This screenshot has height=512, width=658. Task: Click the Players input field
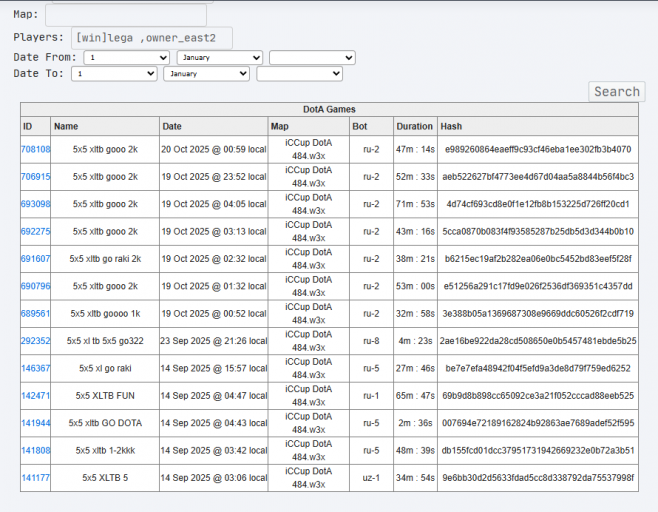152,38
